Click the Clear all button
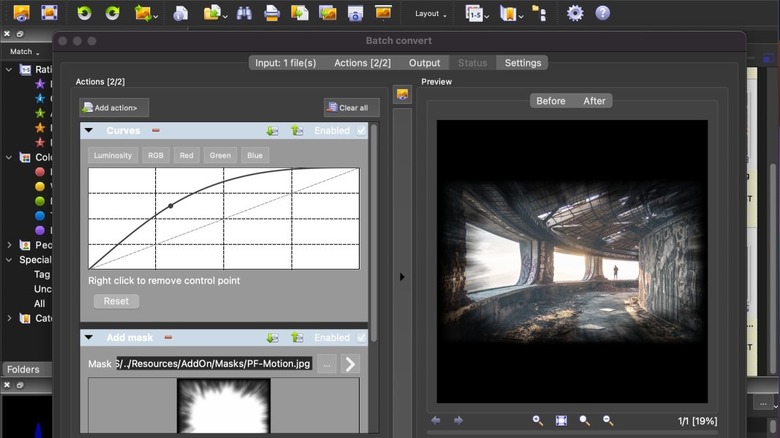Screen dimensions: 780x438 coord(352,108)
